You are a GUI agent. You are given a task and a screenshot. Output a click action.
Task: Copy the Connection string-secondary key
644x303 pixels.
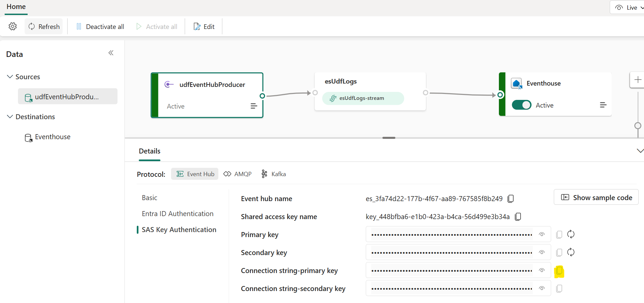[x=559, y=289]
